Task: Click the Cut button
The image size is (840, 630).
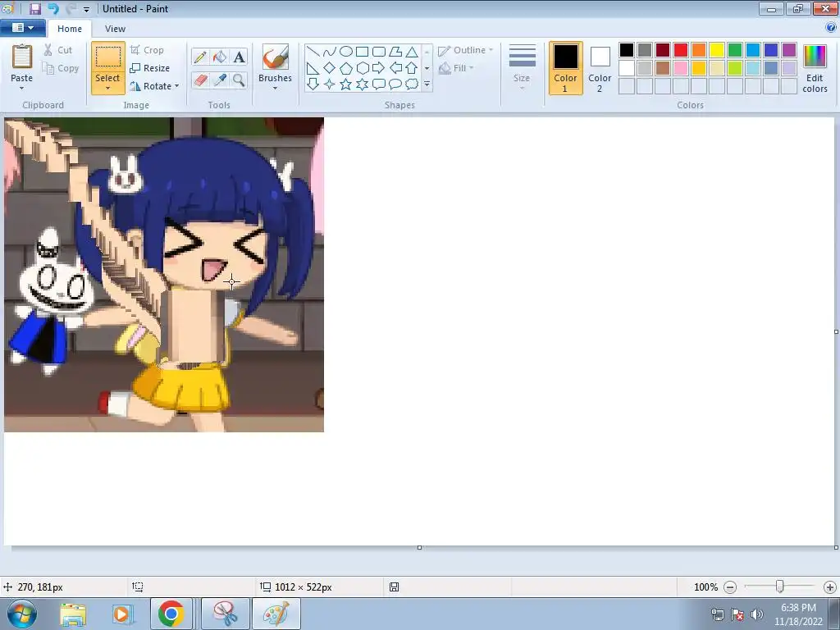Action: [58, 50]
